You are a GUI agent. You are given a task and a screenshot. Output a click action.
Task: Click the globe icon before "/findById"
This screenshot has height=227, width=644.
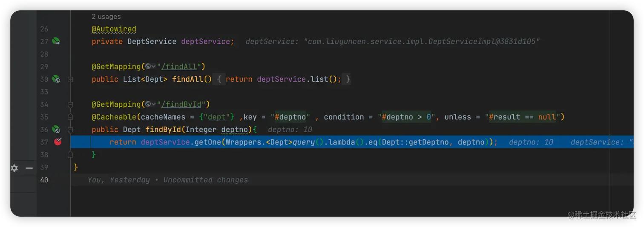click(148, 104)
